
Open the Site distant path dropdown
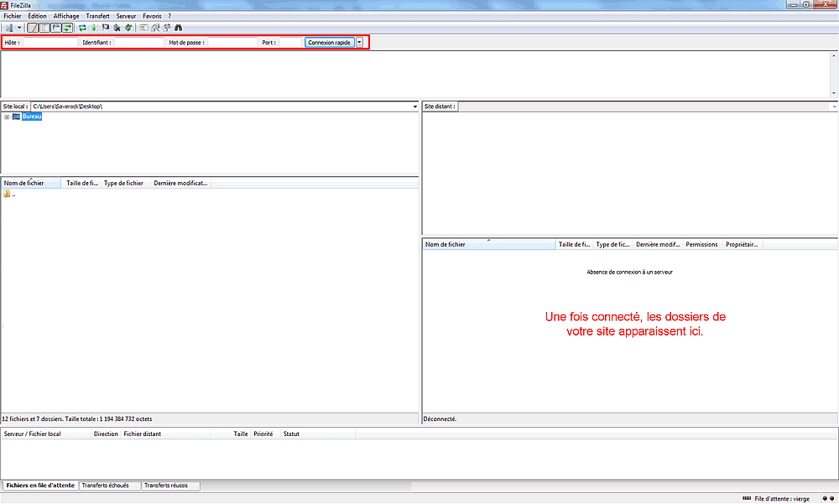click(x=834, y=107)
